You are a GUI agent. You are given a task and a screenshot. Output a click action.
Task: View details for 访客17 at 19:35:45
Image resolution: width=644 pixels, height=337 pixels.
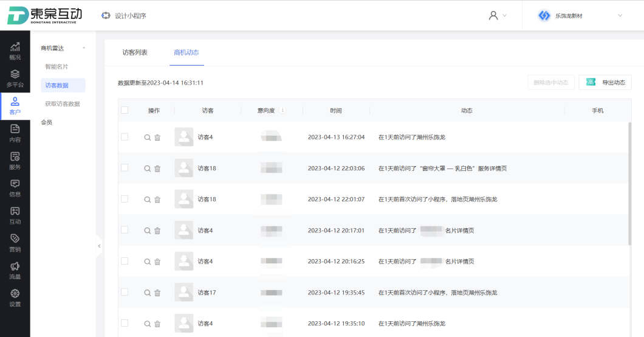coord(147,293)
